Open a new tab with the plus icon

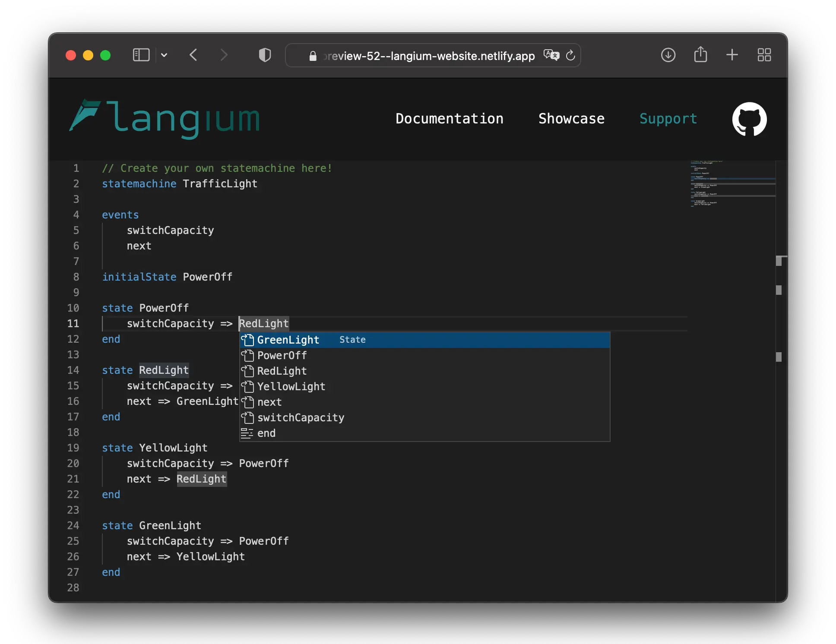tap(732, 55)
